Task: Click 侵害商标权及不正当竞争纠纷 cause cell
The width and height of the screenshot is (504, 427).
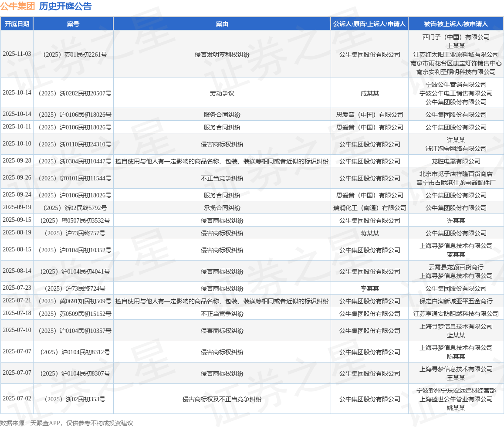Action: [222, 399]
